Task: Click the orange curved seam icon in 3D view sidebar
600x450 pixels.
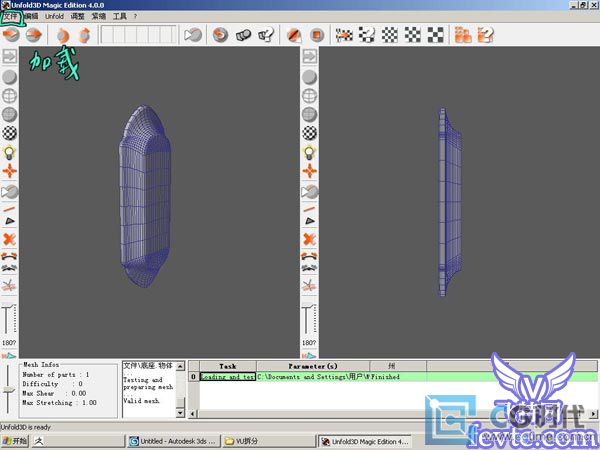Action: [x=9, y=256]
